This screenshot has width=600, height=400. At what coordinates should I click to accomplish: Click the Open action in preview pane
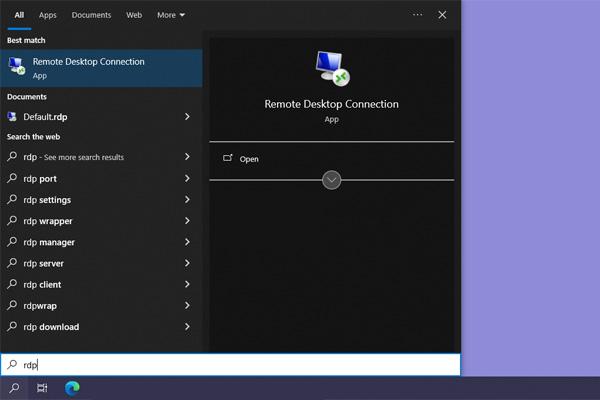[x=331, y=158]
